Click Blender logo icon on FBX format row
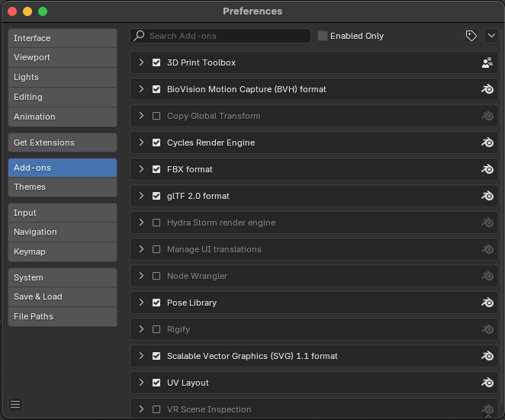The height and width of the screenshot is (420, 505). coord(487,169)
